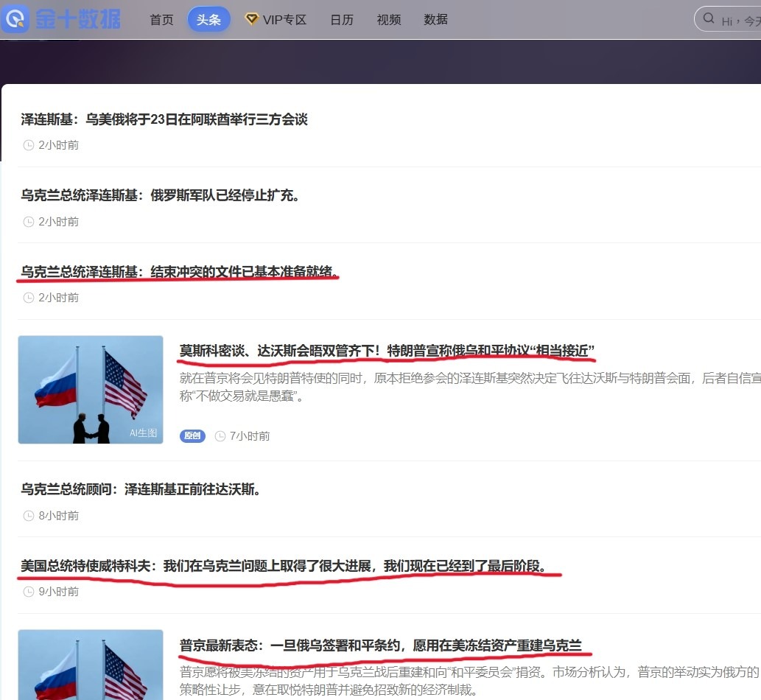This screenshot has width=761, height=700.
Task: Switch to the 视频 section
Action: (x=389, y=20)
